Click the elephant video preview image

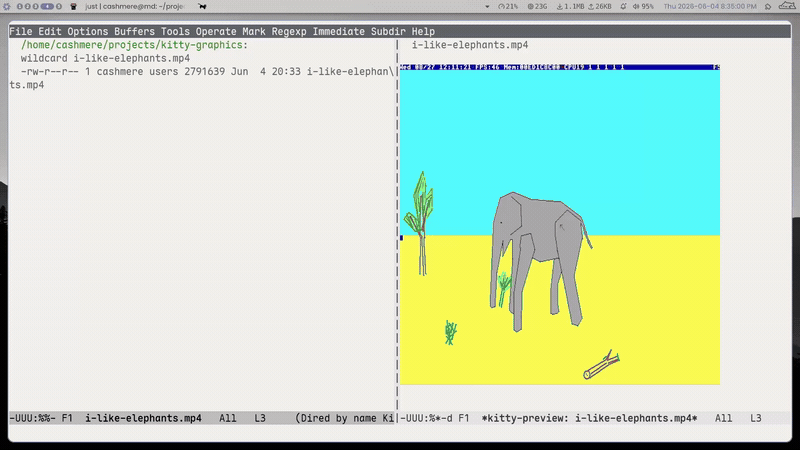[560, 224]
